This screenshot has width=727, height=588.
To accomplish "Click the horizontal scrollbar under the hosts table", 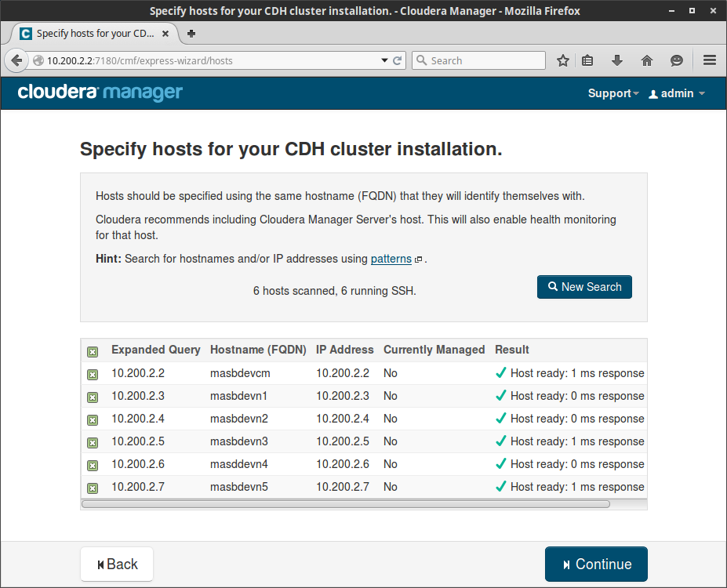I will (346, 504).
